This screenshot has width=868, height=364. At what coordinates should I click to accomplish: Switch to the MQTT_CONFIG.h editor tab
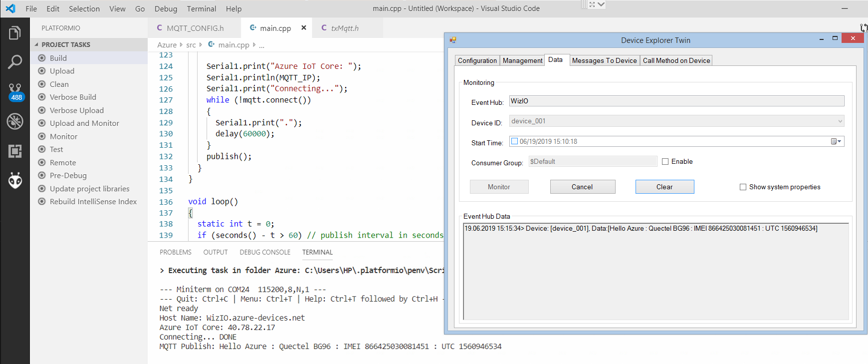click(195, 28)
